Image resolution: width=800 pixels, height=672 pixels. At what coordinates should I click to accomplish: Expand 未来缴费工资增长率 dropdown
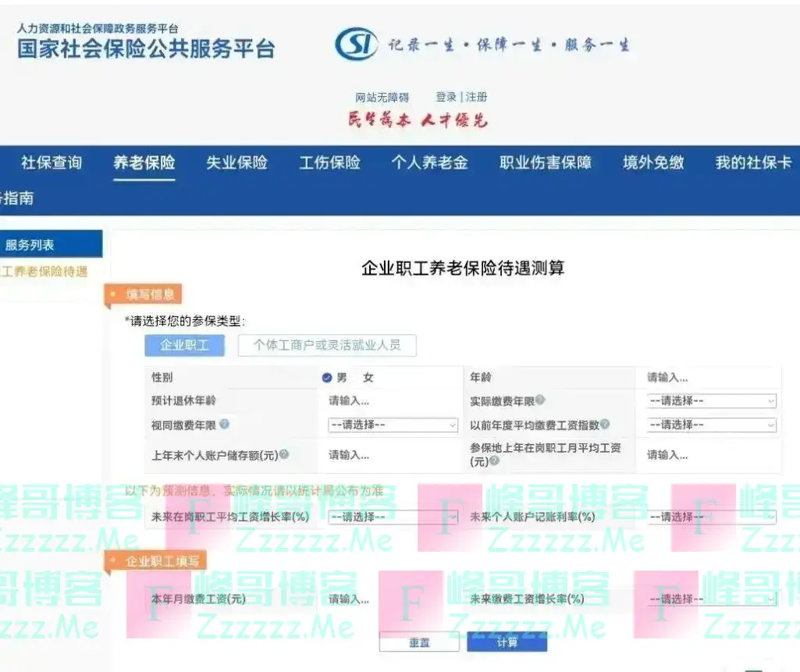[x=712, y=599]
